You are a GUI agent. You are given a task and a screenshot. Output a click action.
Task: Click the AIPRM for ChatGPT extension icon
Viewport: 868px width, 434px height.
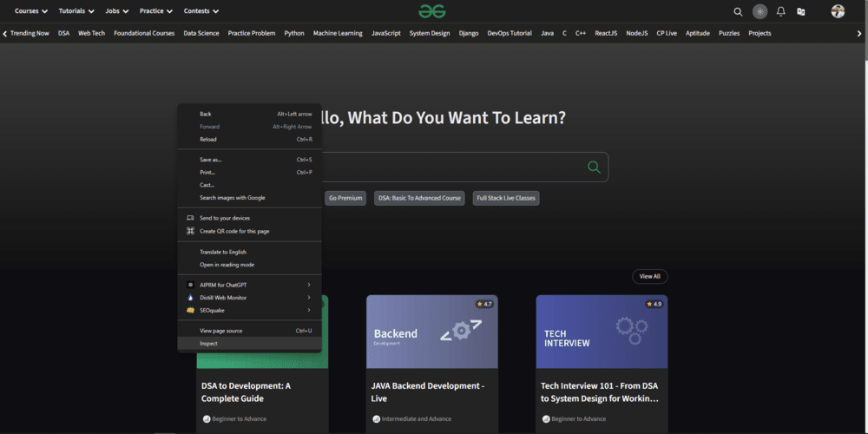pyautogui.click(x=190, y=285)
